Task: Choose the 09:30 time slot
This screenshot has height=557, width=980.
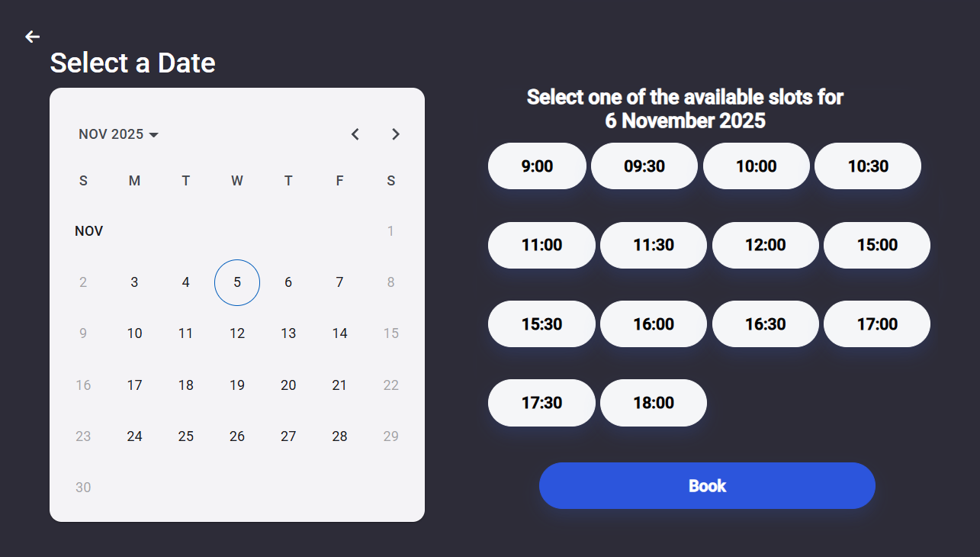Action: click(x=644, y=166)
